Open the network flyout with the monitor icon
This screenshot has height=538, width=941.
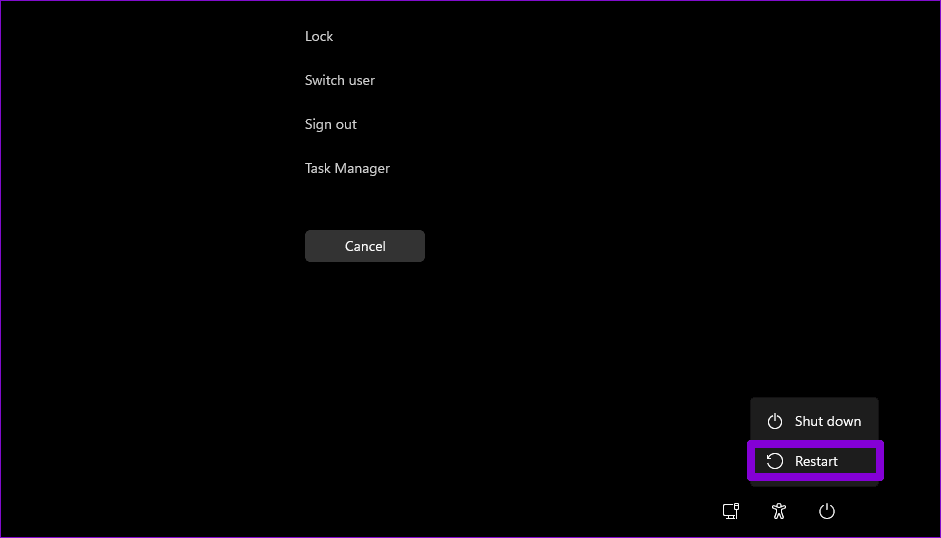click(731, 511)
